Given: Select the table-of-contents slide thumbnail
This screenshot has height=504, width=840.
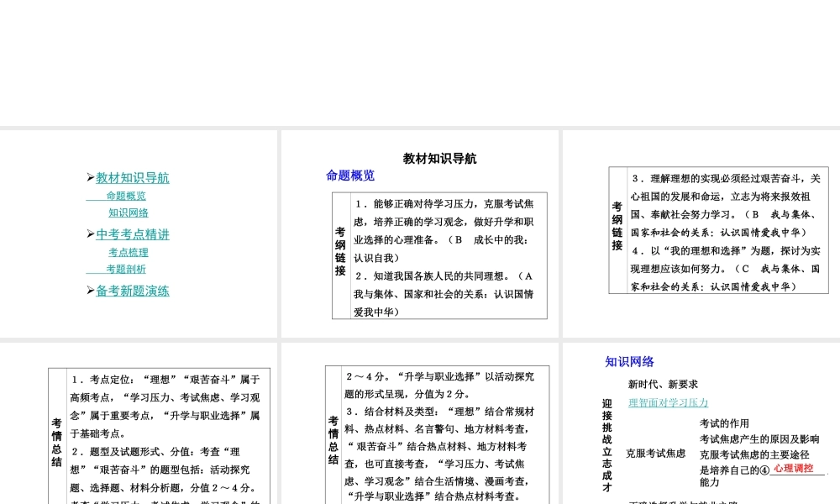Looking at the screenshot, I should pos(139,234).
